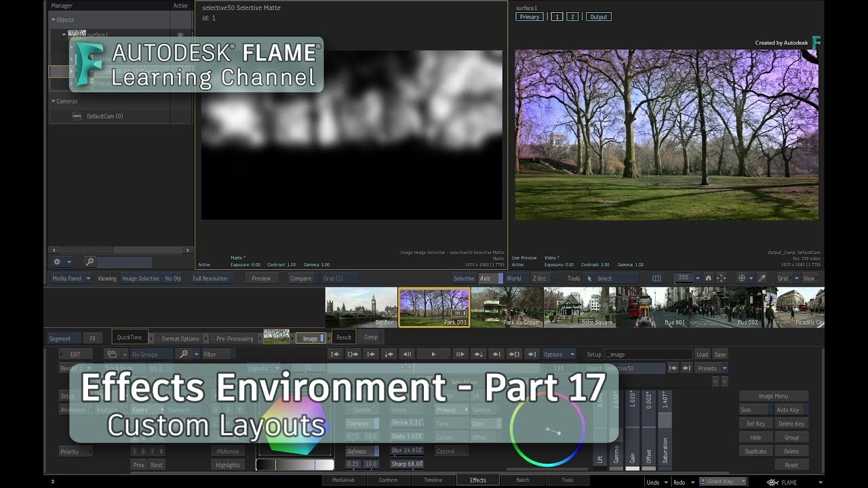868x488 pixels.
Task: Click the EXIT button
Action: (75, 354)
